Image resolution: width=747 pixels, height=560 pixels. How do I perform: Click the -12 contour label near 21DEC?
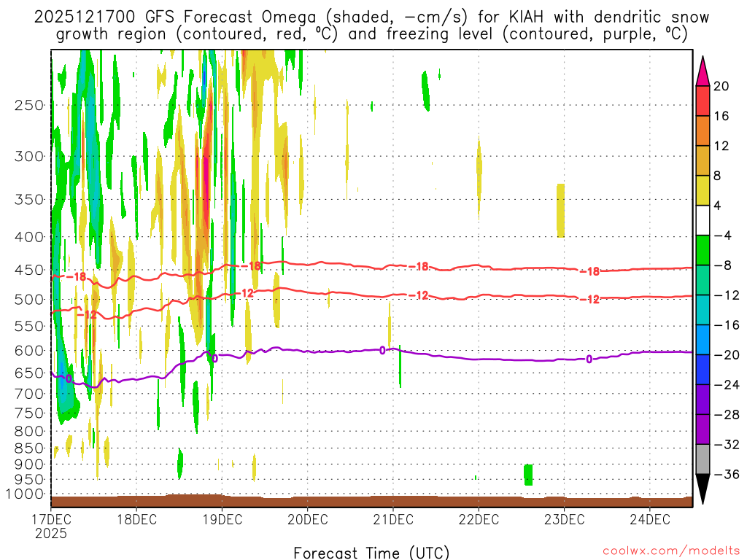[419, 295]
